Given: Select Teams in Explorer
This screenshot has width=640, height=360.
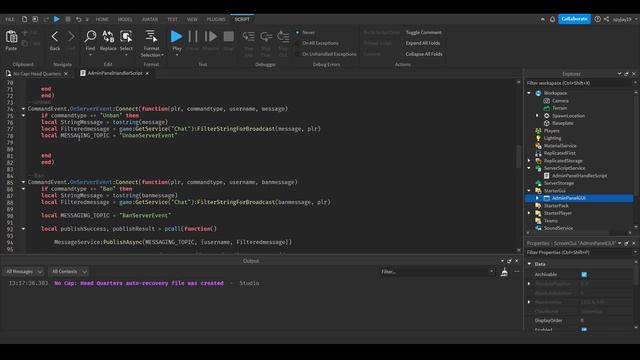Looking at the screenshot, I should tap(551, 220).
